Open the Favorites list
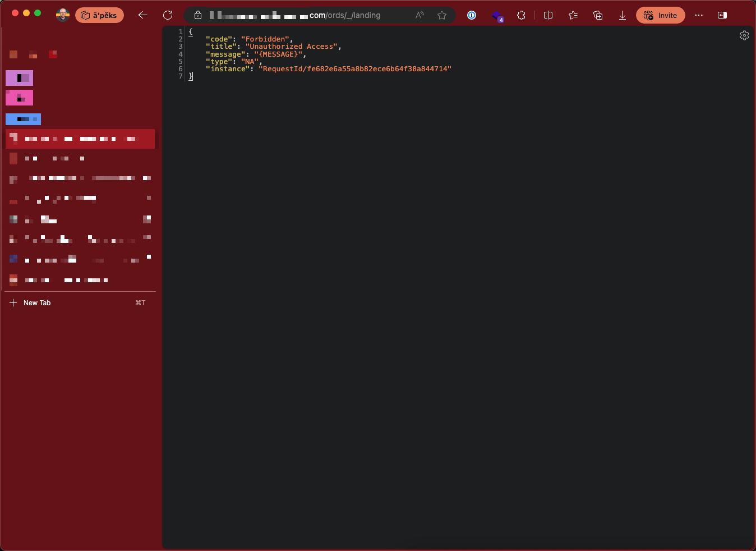Image resolution: width=756 pixels, height=551 pixels. [x=573, y=15]
